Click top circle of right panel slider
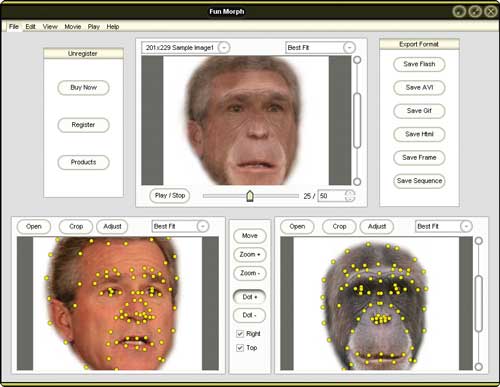Image resolution: width=500 pixels, height=387 pixels. (479, 241)
